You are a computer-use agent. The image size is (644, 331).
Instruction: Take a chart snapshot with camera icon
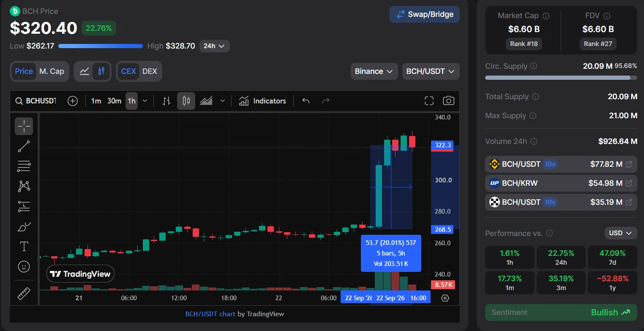pos(448,101)
